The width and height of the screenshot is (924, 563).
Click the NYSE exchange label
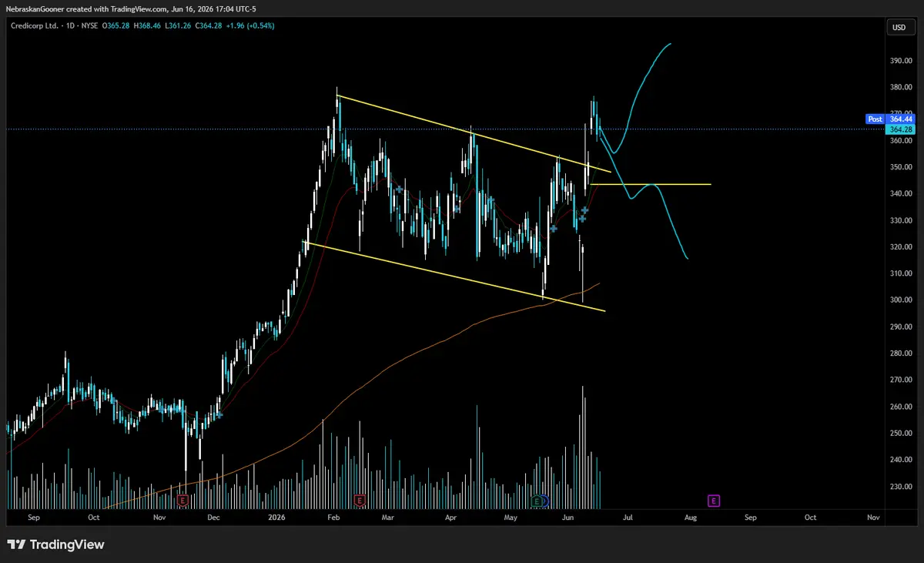pos(90,25)
